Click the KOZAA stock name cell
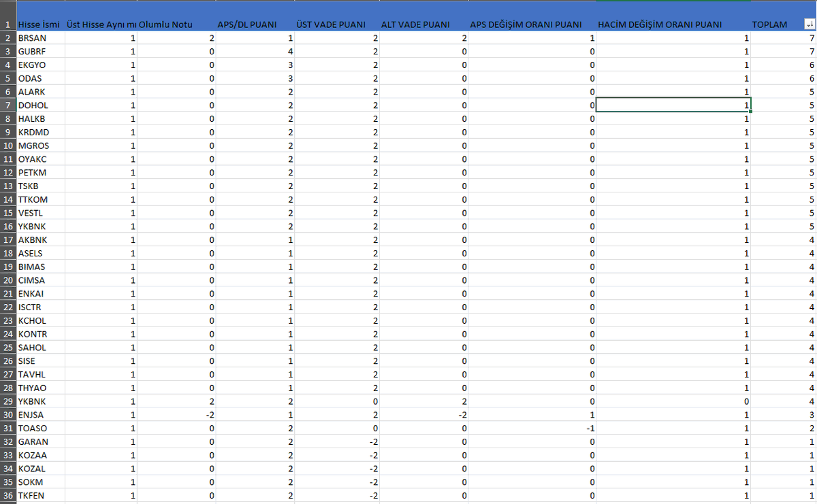Viewport: 817px width, 504px height. pyautogui.click(x=39, y=455)
